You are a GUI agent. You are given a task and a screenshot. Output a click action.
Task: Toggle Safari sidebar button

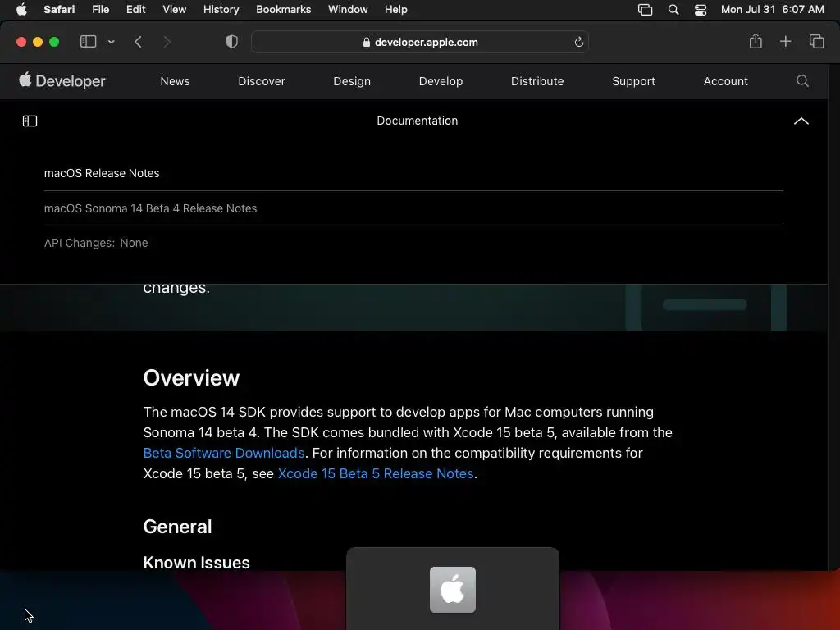(88, 42)
